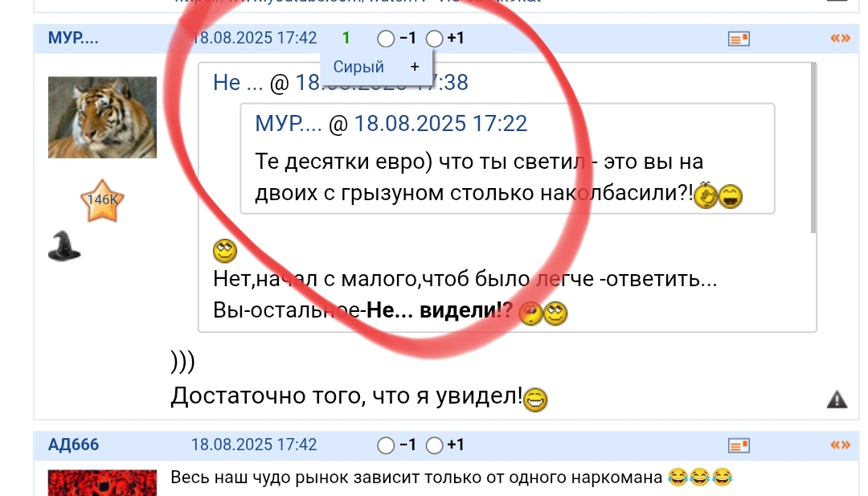Open the post card icon in АД666 header
The image size is (868, 496).
(739, 445)
